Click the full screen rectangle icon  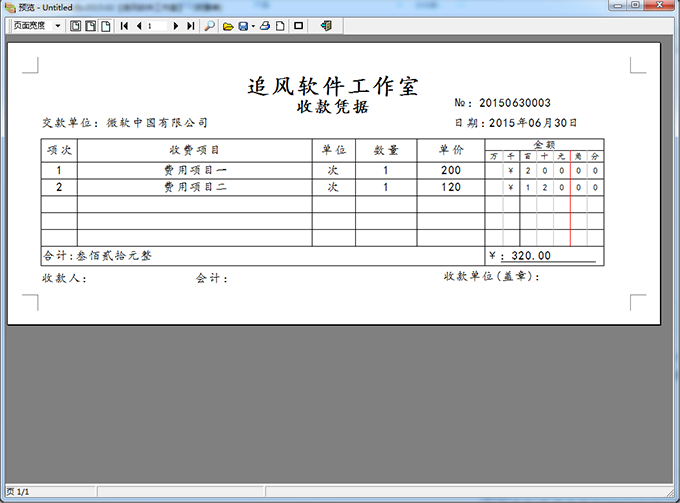(298, 26)
